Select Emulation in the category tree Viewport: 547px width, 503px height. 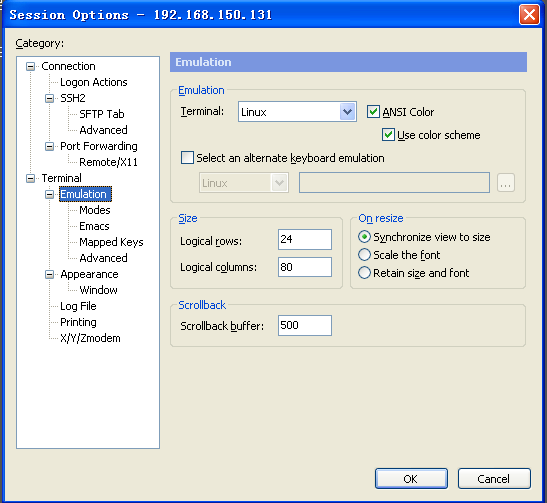pyautogui.click(x=85, y=194)
